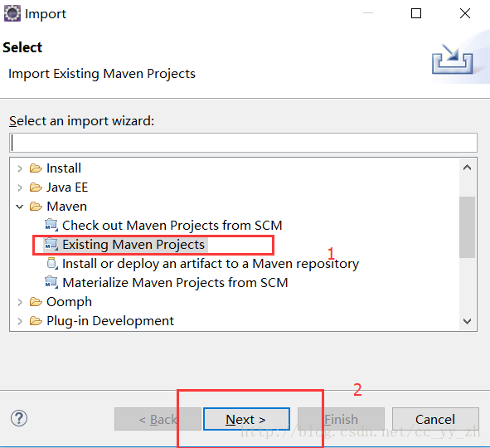Maximize the Import dialog window
The height and width of the screenshot is (448, 490).
[x=416, y=13]
